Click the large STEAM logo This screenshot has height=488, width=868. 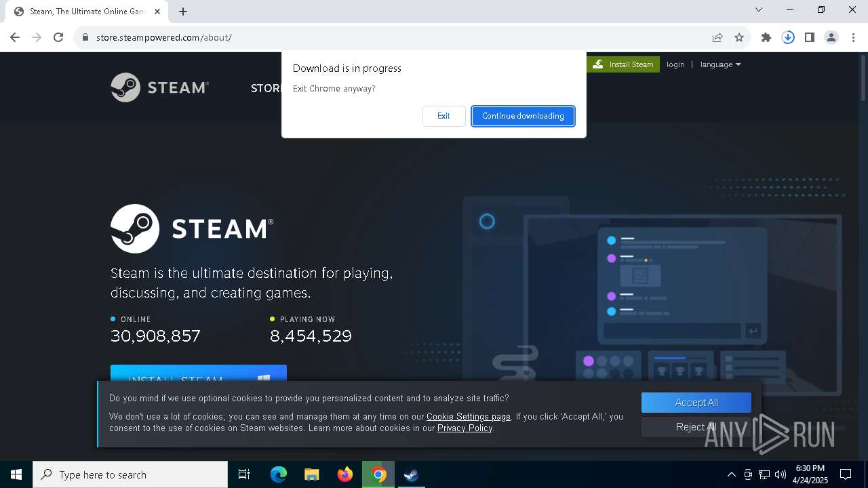click(192, 228)
